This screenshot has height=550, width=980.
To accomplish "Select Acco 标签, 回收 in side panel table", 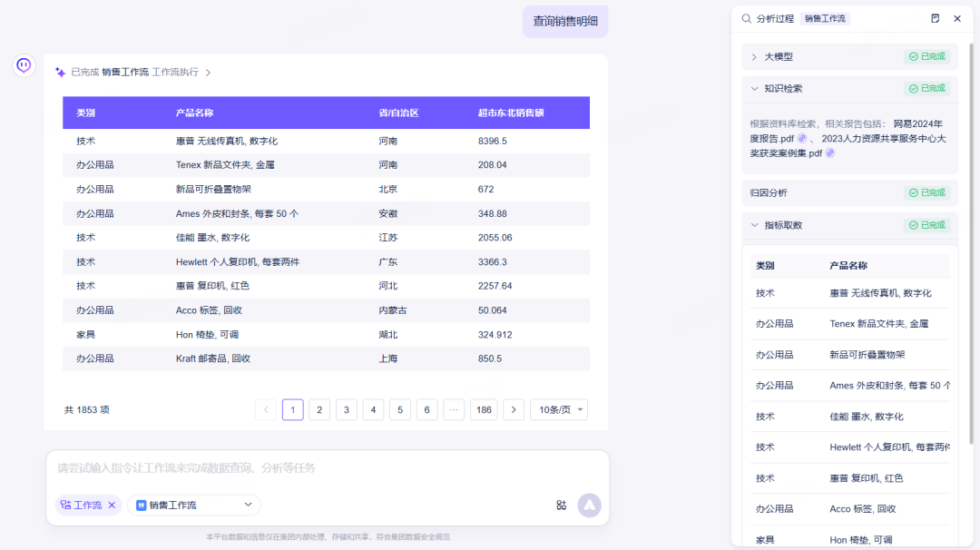I will tap(863, 509).
